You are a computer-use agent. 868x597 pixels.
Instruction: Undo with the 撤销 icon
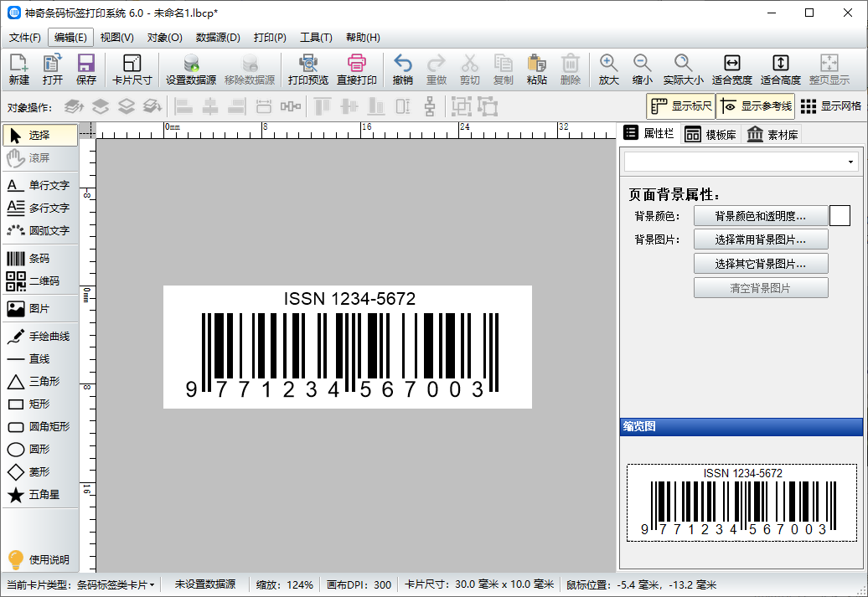point(402,69)
